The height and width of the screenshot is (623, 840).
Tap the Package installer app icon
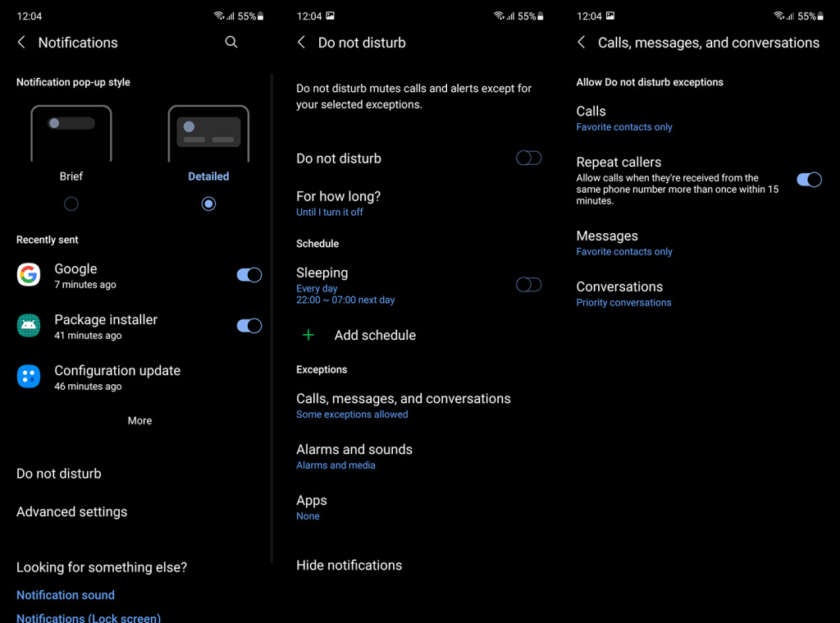(x=29, y=325)
